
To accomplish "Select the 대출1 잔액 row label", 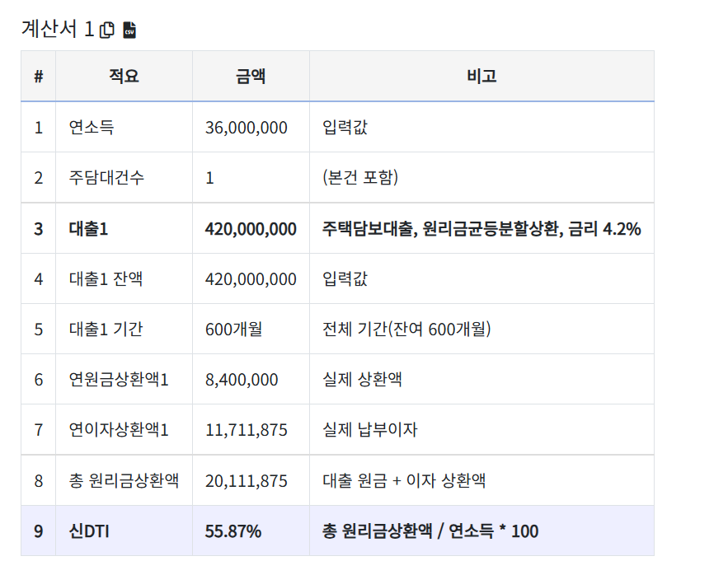I will coord(106,279).
